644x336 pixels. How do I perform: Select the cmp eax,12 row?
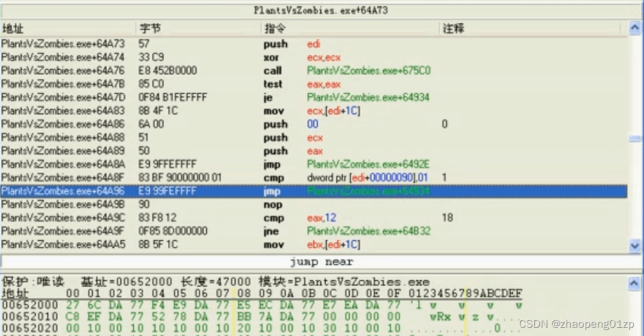point(314,218)
